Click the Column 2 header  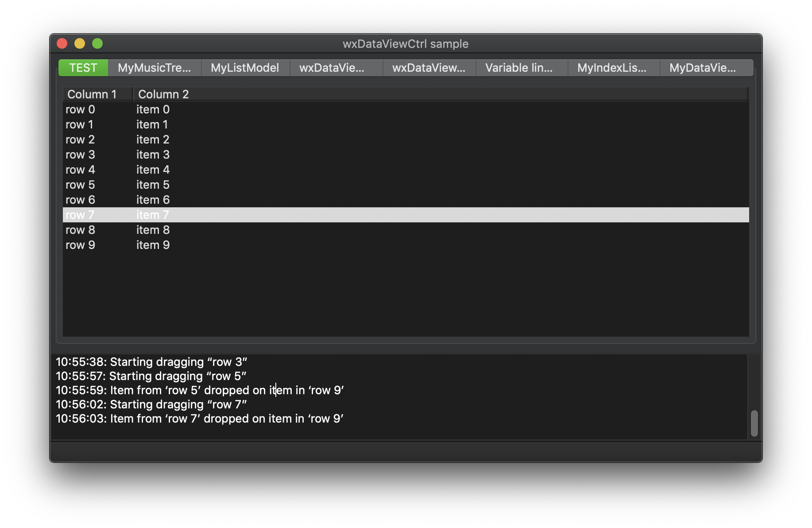click(163, 94)
